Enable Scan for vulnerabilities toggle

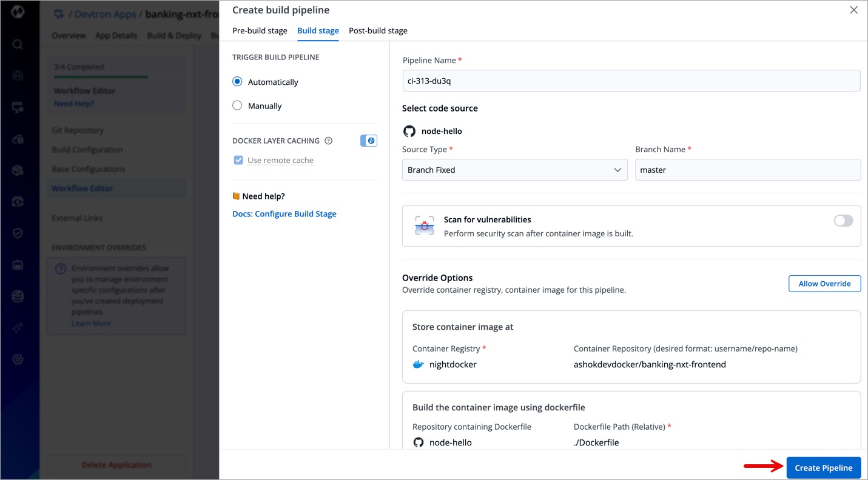[843, 221]
